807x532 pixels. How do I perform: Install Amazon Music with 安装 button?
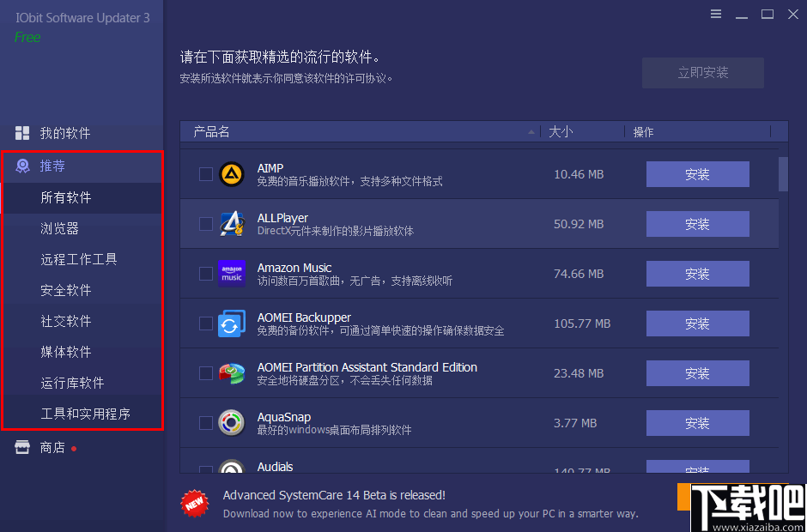pos(697,274)
